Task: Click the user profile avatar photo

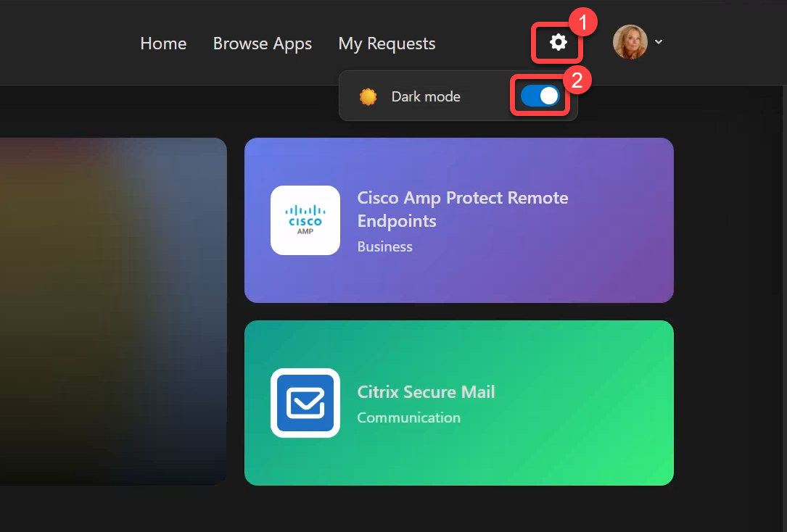Action: click(630, 42)
